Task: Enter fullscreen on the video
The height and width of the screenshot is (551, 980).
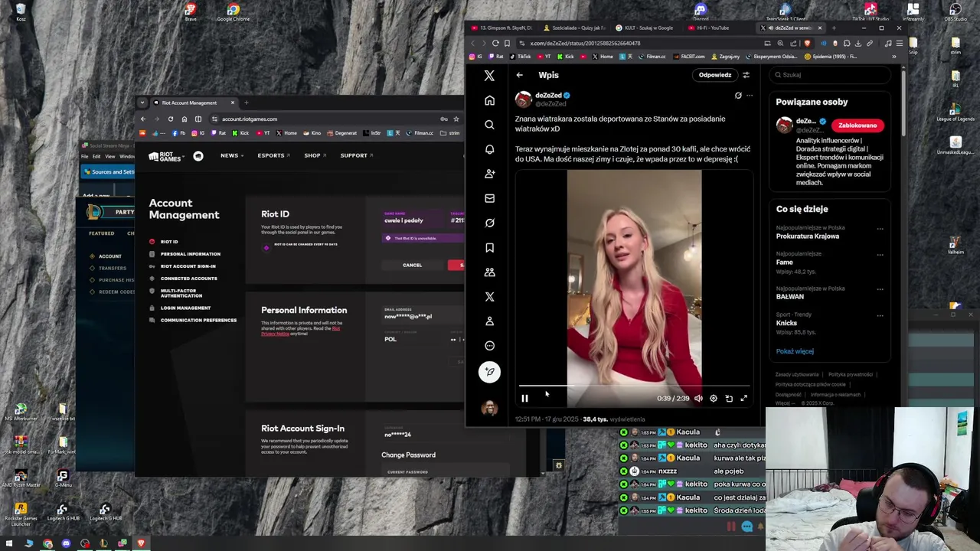Action: (x=743, y=398)
